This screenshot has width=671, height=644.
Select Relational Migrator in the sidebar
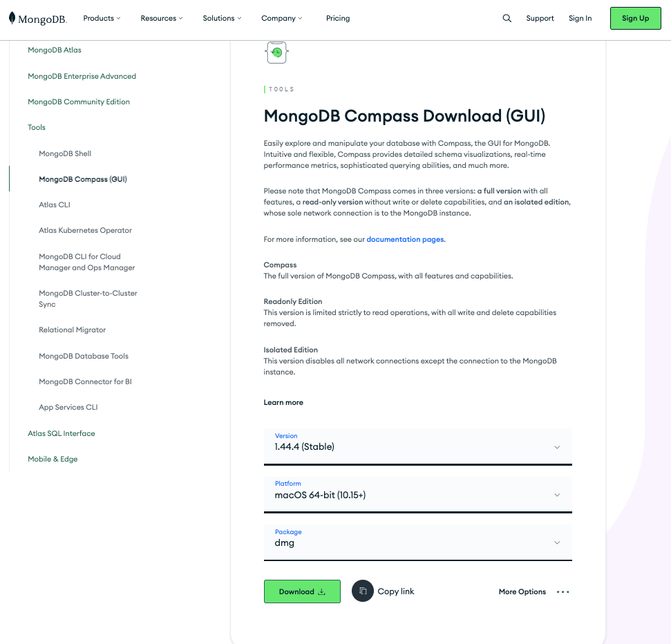[x=72, y=330]
